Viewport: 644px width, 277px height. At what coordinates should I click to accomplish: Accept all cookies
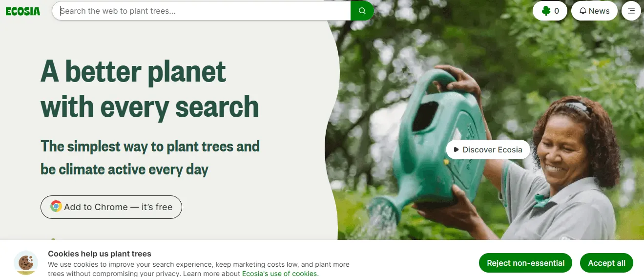click(606, 263)
